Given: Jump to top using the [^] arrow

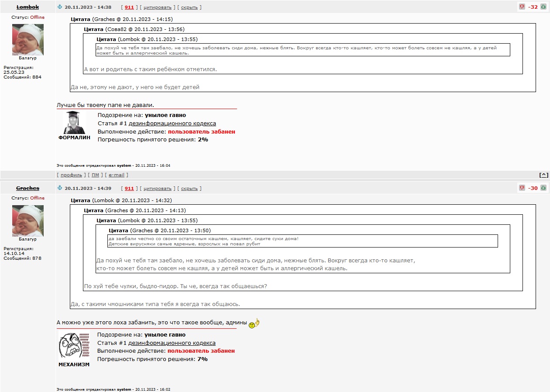Looking at the screenshot, I should (x=543, y=175).
